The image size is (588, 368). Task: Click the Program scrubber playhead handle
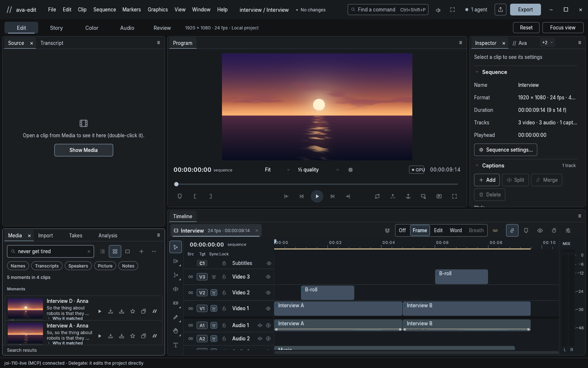tap(176, 184)
